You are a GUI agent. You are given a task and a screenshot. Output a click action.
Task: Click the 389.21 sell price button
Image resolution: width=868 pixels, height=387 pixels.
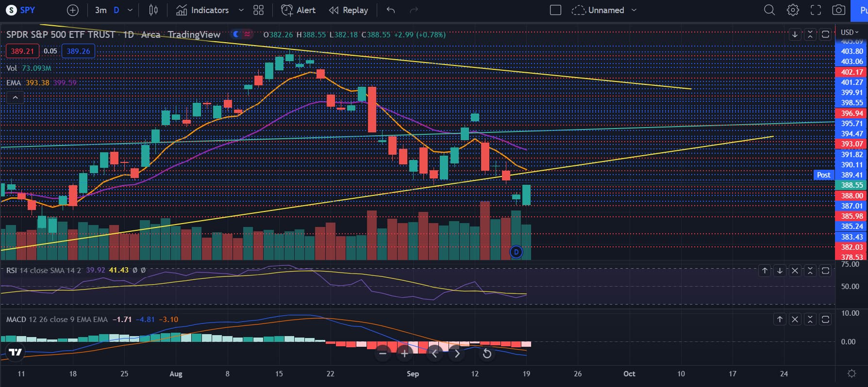coord(22,51)
